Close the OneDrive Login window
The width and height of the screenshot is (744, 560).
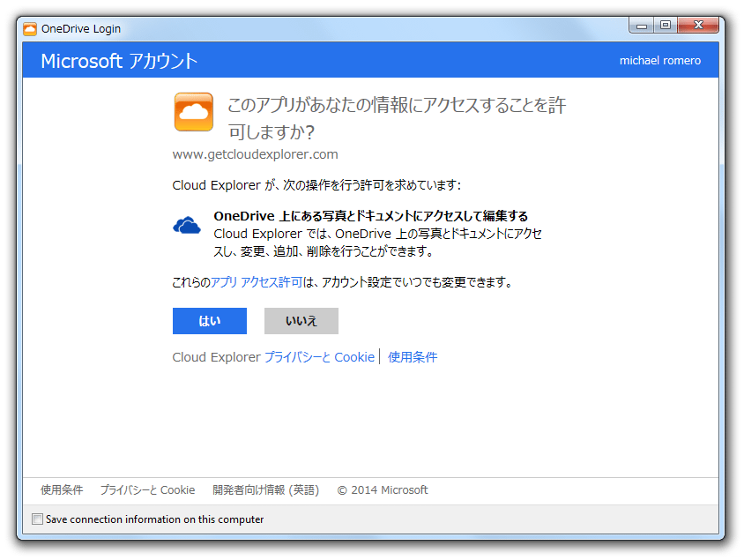point(698,26)
